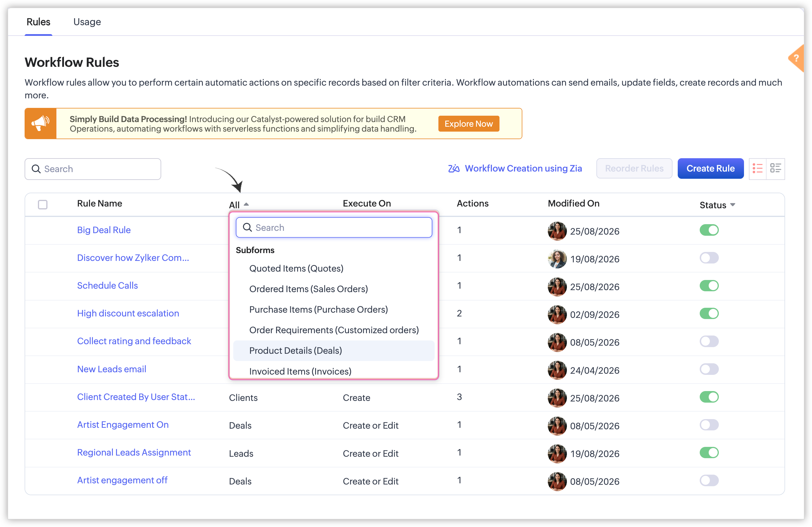Click the megaphone announcement icon

pos(41,124)
